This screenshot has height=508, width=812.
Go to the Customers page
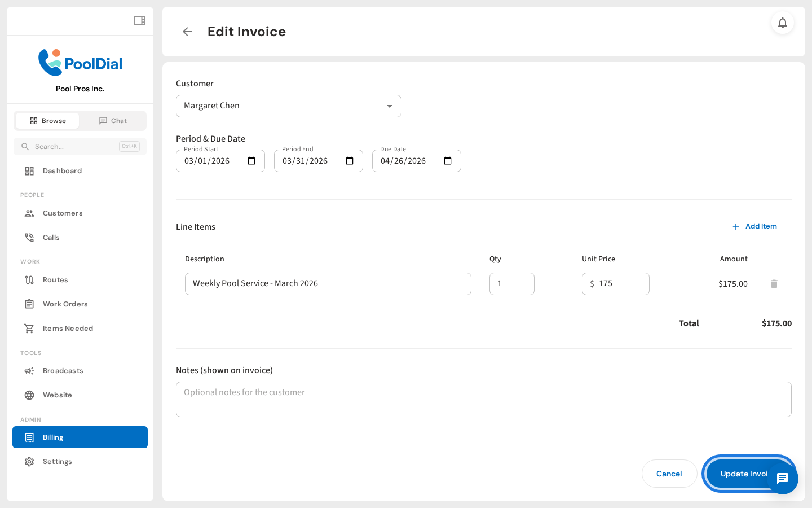pyautogui.click(x=62, y=213)
